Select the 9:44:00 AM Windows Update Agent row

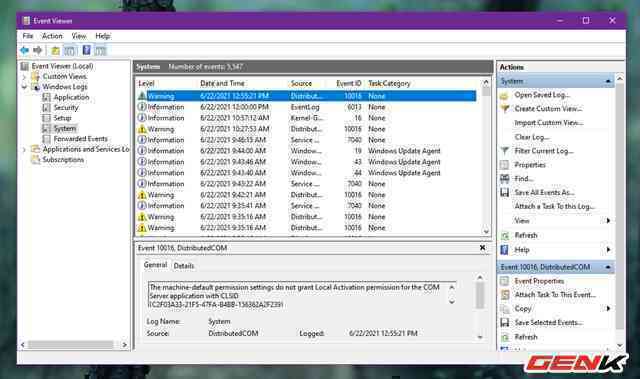pyautogui.click(x=307, y=151)
